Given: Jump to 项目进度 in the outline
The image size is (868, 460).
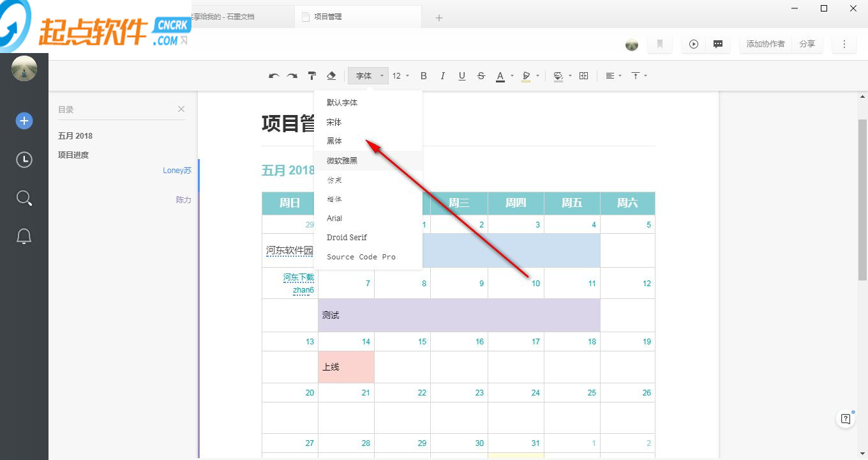Looking at the screenshot, I should click(x=73, y=155).
